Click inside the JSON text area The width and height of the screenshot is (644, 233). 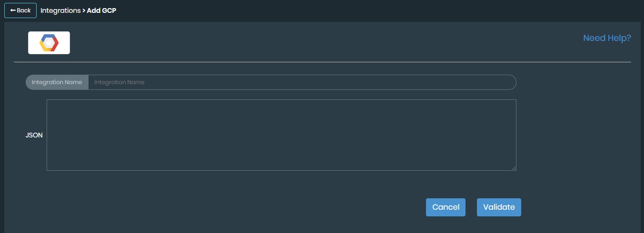[281, 135]
